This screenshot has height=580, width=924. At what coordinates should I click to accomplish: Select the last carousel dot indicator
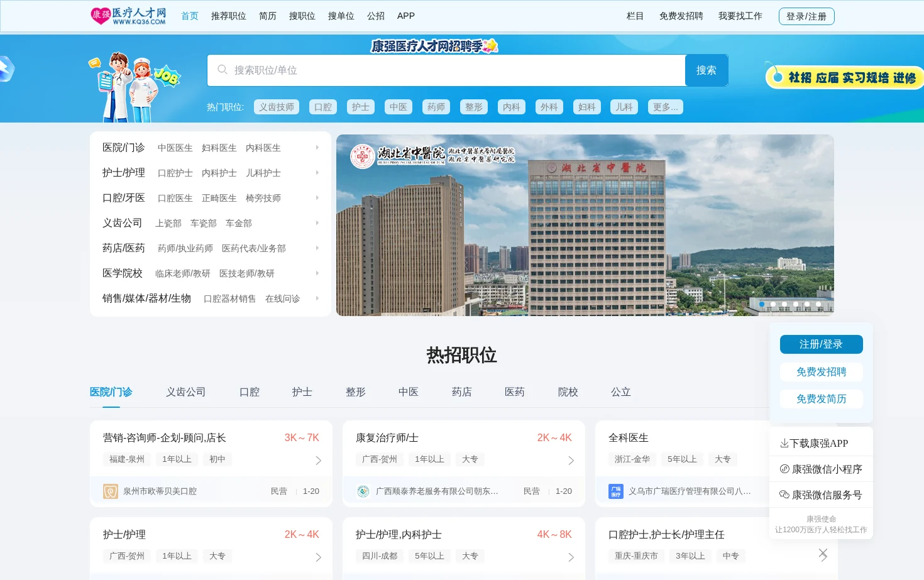[818, 304]
